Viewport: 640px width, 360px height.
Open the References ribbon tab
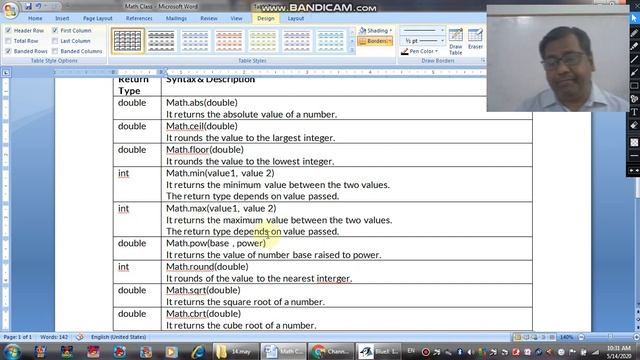tap(139, 18)
